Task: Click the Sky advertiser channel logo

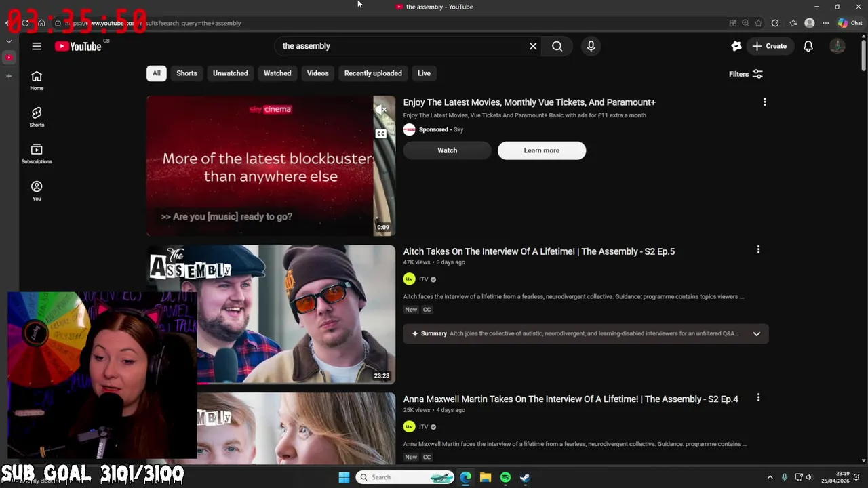Action: pos(409,129)
